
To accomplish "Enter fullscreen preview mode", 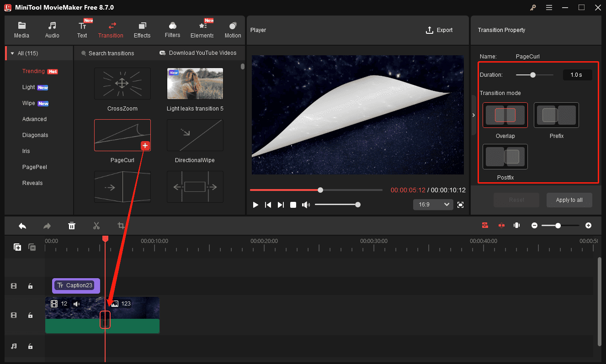I will (x=460, y=205).
